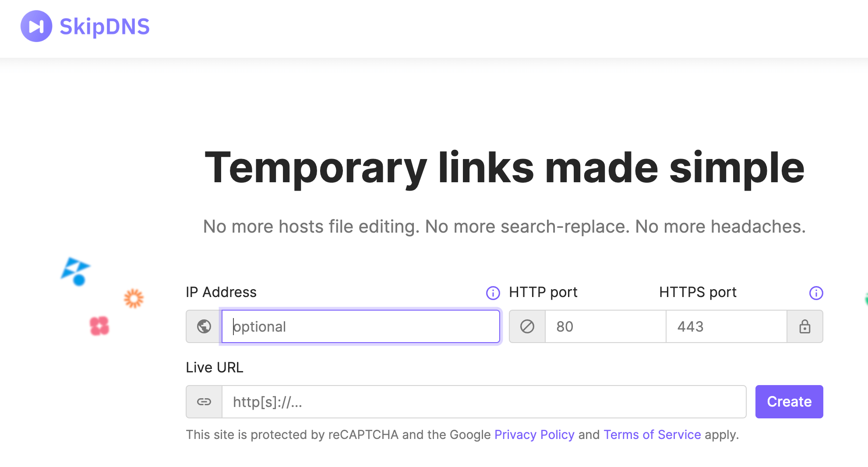This screenshot has height=467, width=868.
Task: Open the Terms of Service link
Action: (652, 434)
